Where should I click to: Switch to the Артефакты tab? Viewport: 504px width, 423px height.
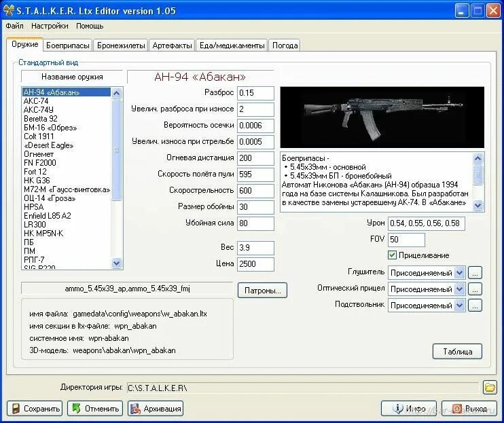[172, 45]
